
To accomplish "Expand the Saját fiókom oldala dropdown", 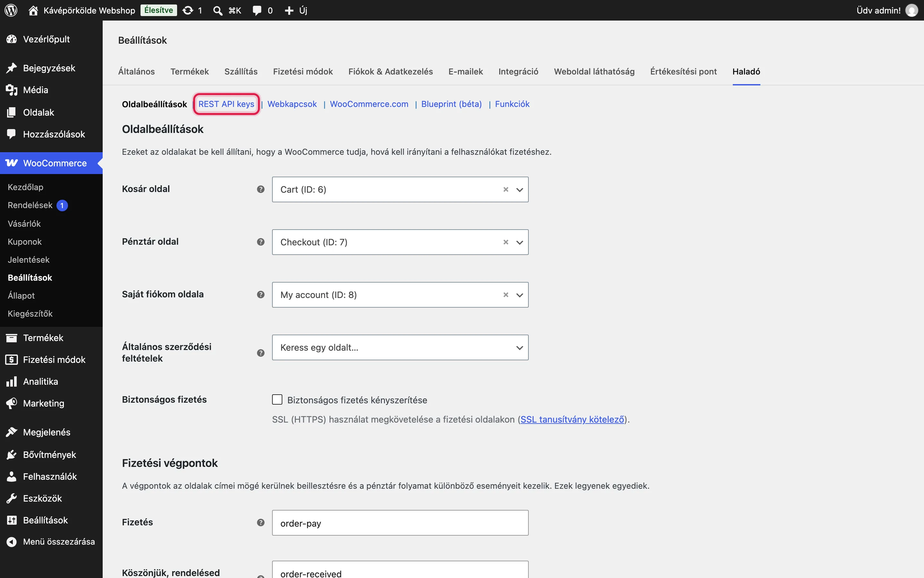I will (x=520, y=295).
